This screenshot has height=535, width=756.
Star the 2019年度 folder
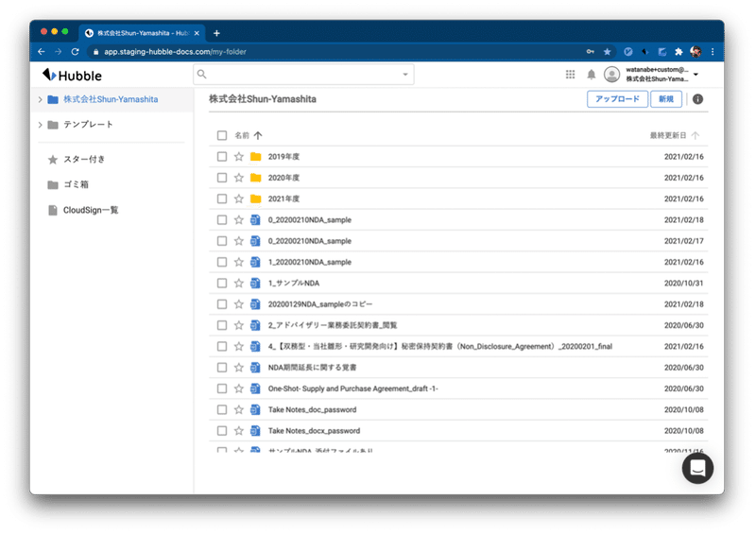239,157
